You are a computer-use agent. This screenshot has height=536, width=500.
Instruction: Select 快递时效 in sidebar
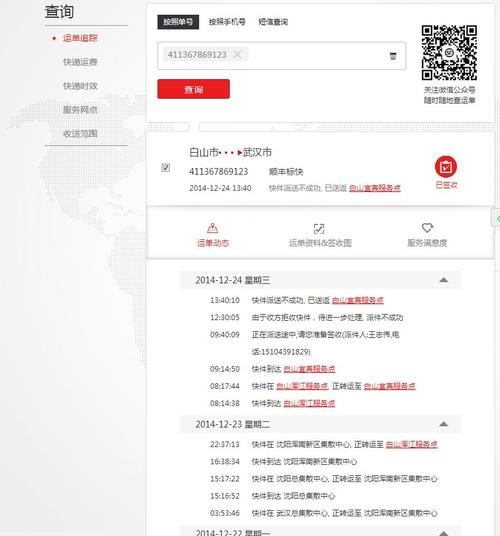pyautogui.click(x=80, y=86)
